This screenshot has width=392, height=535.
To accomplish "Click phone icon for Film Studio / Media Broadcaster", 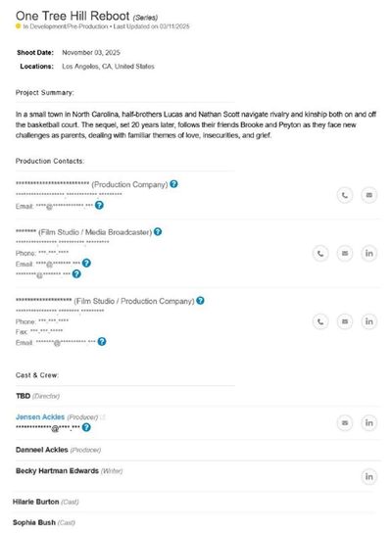I will click(320, 253).
